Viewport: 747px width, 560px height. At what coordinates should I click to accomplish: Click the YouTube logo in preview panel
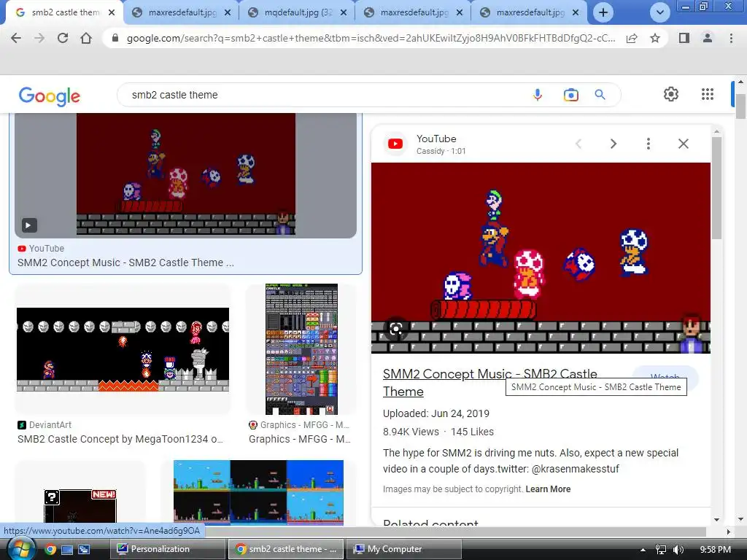395,144
